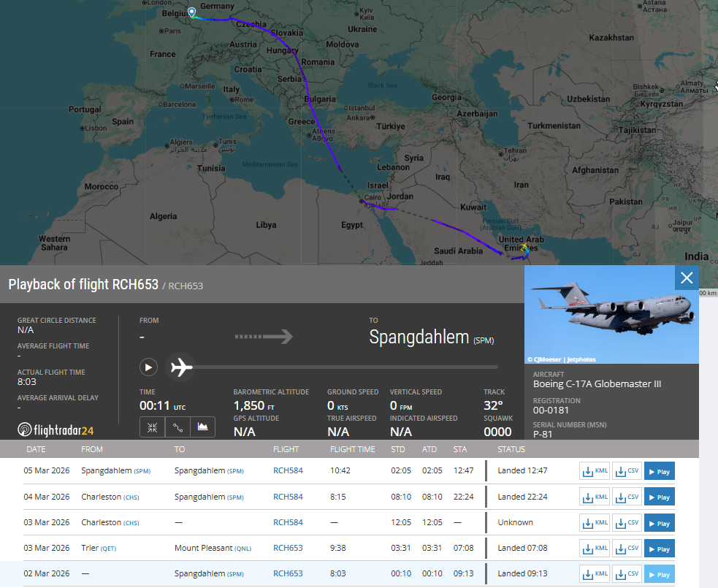Open RCH584 flight link in the 05 Mar row

click(288, 471)
